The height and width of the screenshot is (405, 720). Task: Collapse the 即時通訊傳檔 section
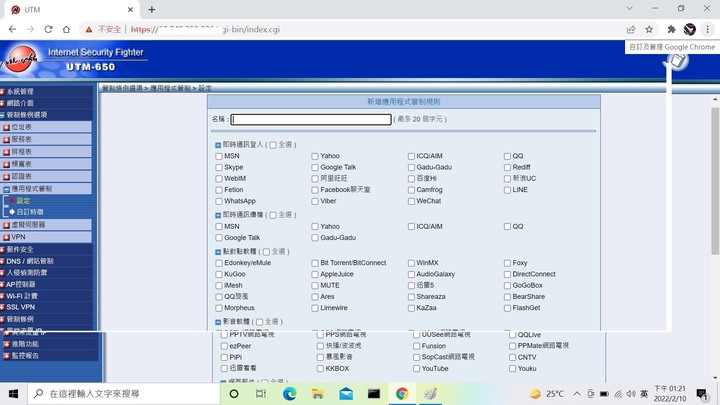[218, 215]
